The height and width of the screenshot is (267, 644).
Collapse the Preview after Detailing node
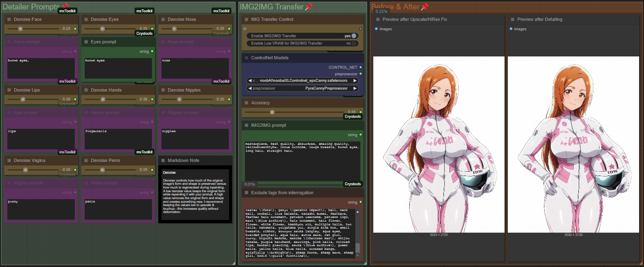click(x=513, y=19)
